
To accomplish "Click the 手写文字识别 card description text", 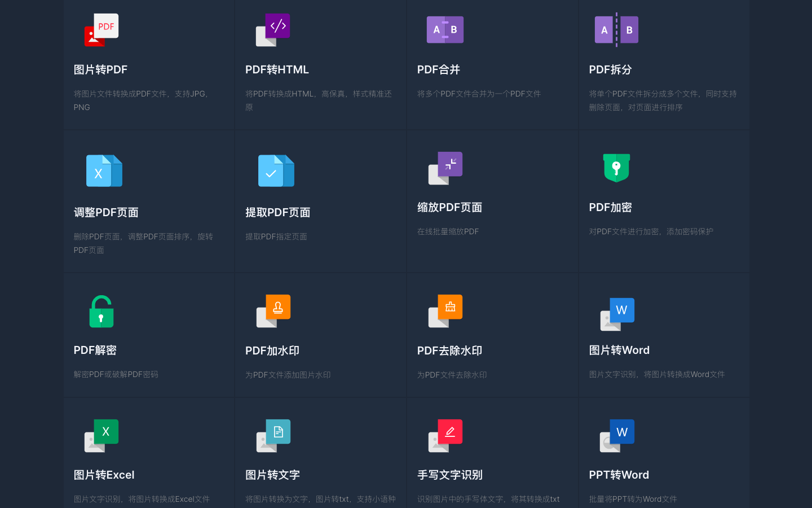I will tap(488, 499).
